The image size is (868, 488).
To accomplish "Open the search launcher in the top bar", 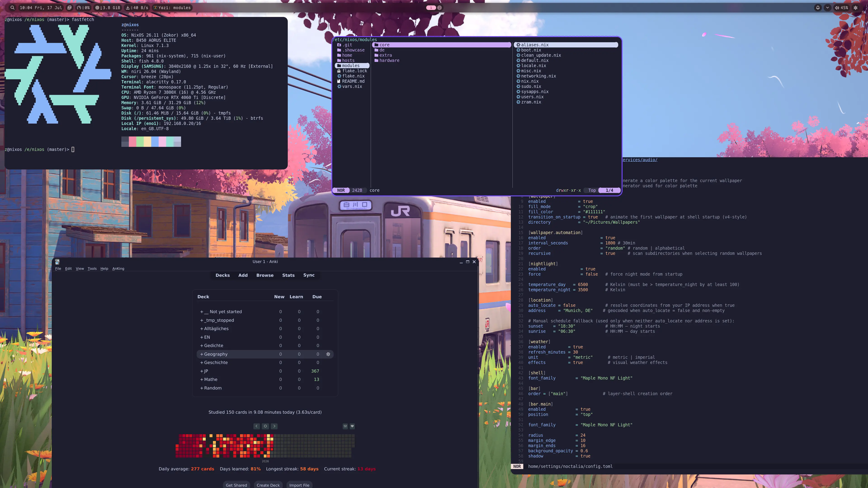I will [12, 8].
